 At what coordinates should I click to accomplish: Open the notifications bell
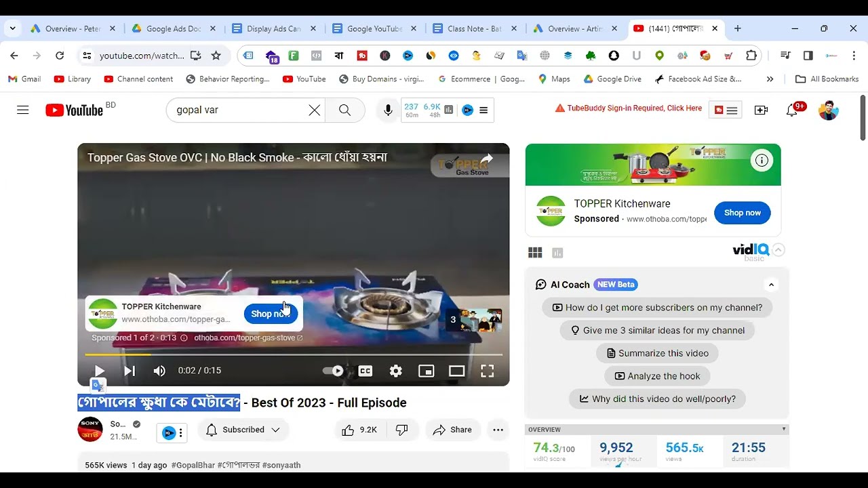tap(792, 110)
